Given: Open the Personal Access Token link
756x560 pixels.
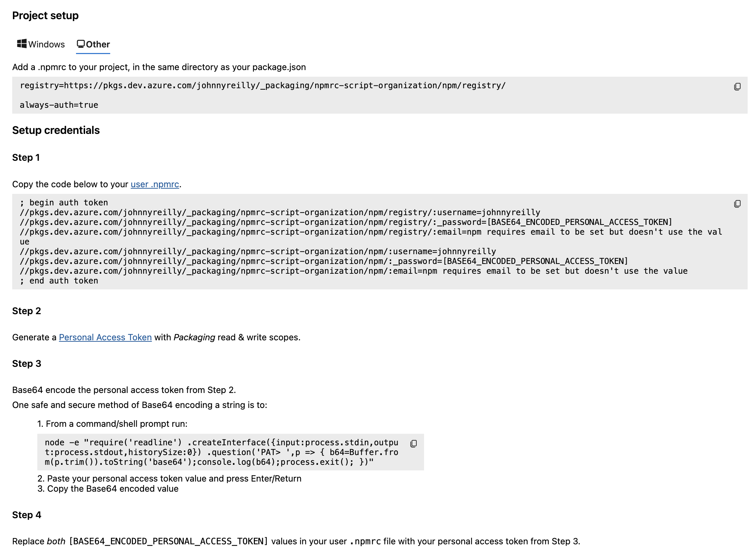Looking at the screenshot, I should 105,337.
